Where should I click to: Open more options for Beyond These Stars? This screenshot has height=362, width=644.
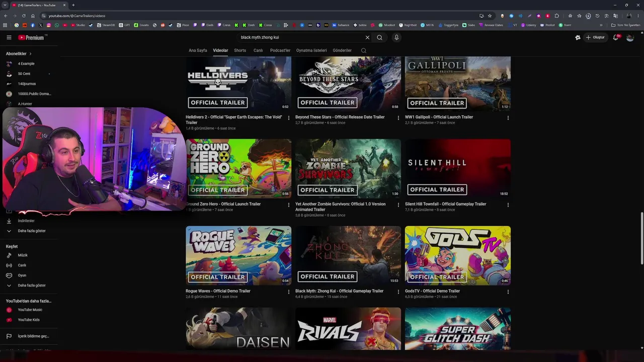(398, 118)
